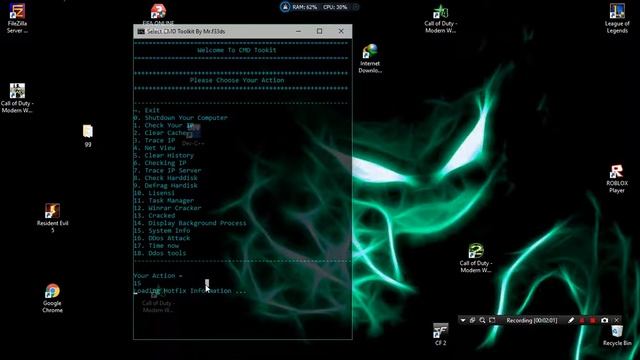The height and width of the screenshot is (360, 640).
Task: Click the 'Clear History' line
Action: tap(164, 156)
